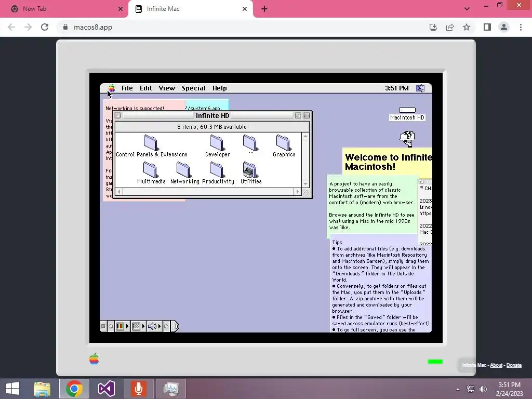This screenshot has width=532, height=399.
Task: Click the Welcome to Infinite Macintosh sticky note
Action: (388, 162)
